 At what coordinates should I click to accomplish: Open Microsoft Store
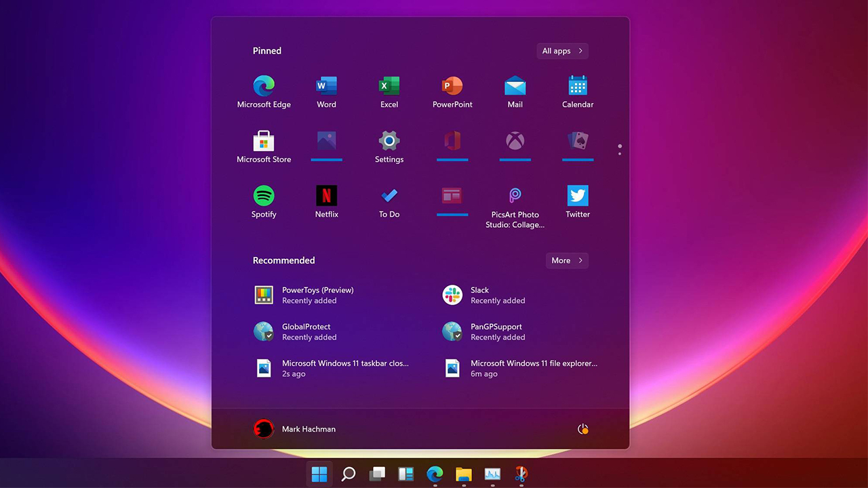pos(264,146)
